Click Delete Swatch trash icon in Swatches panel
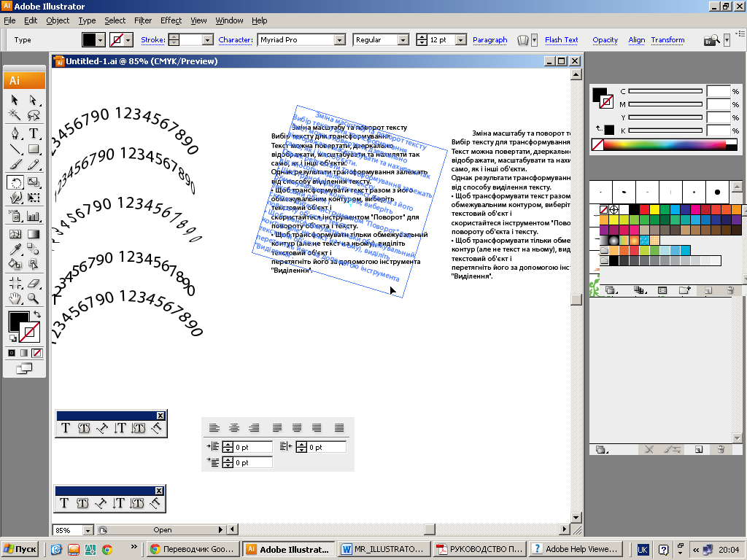This screenshot has width=747, height=560. 730,290
